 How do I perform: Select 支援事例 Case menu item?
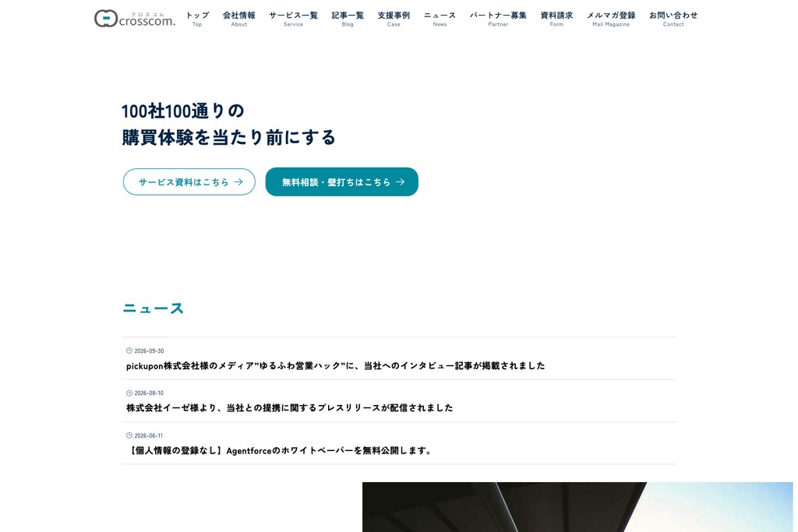click(394, 19)
